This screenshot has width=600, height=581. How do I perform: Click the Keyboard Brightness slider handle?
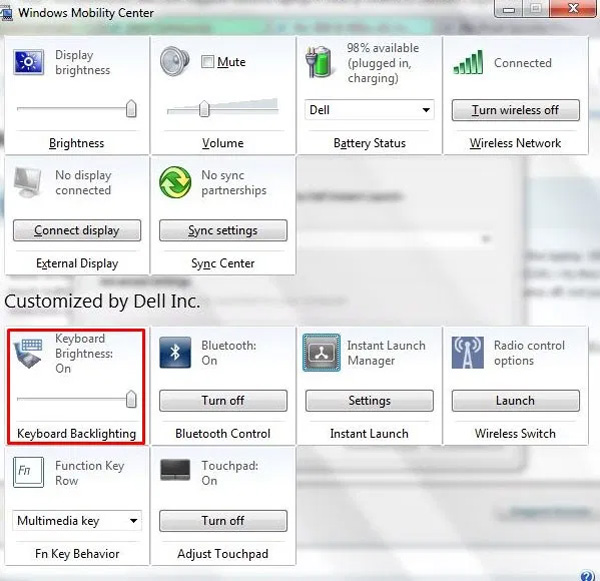(131, 399)
